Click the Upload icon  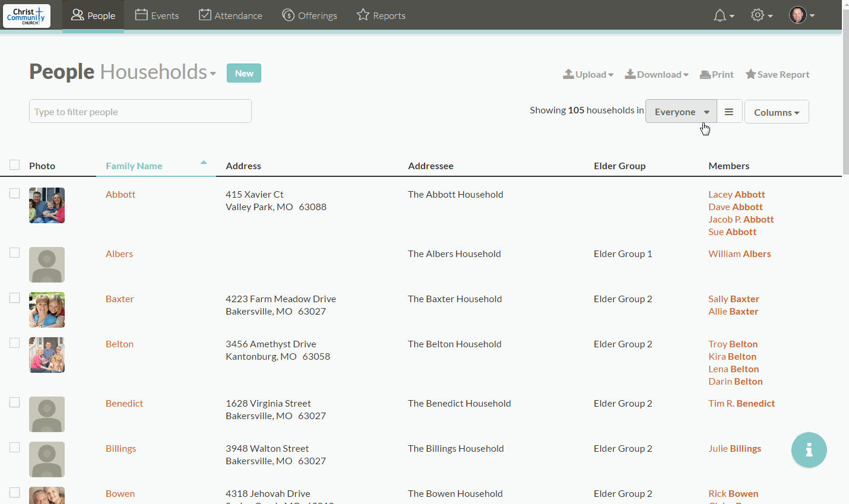(x=569, y=74)
